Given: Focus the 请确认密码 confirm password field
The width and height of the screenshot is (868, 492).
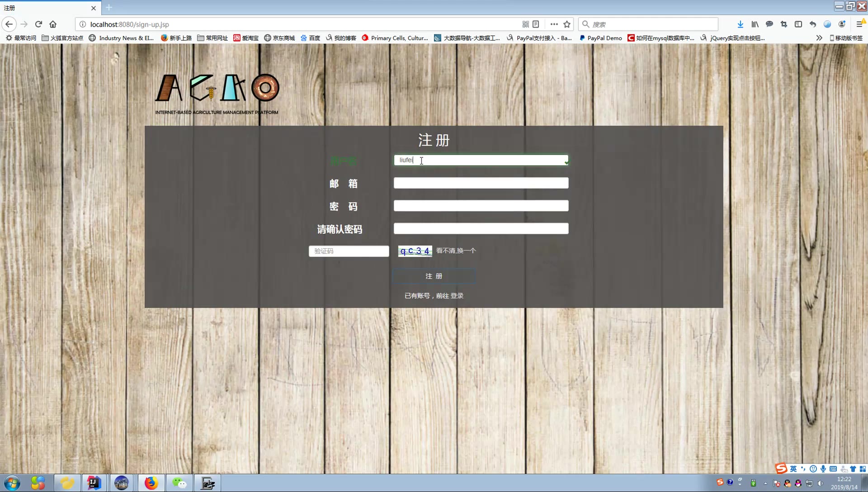Looking at the screenshot, I should point(481,228).
